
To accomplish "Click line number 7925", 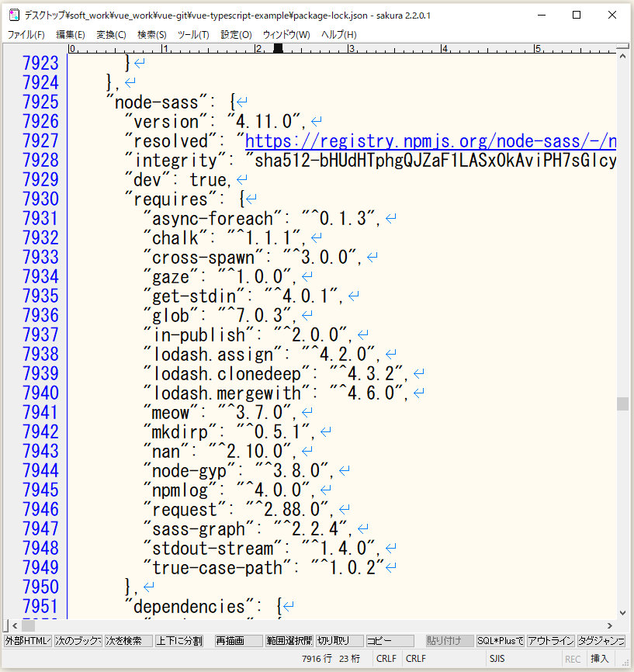I will coord(40,102).
